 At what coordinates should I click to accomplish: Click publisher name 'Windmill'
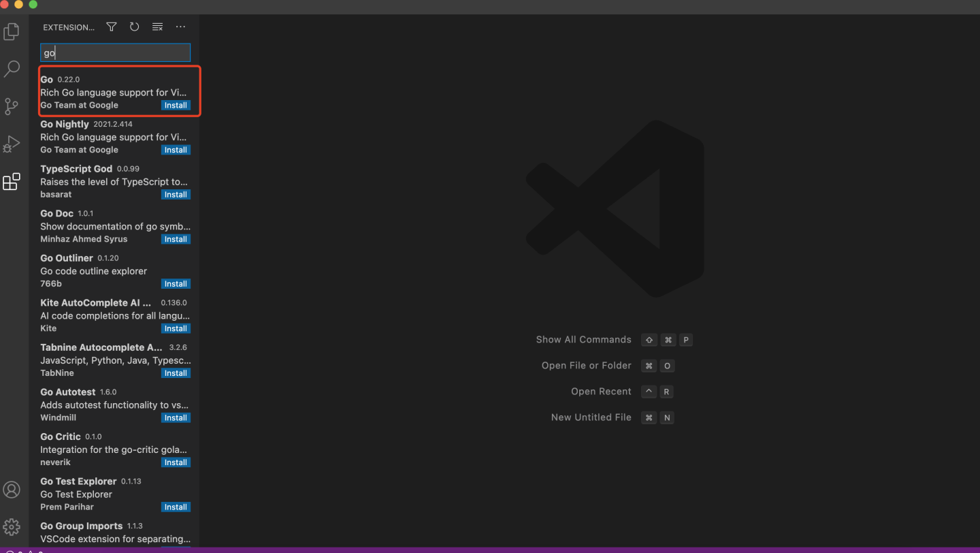click(x=58, y=417)
